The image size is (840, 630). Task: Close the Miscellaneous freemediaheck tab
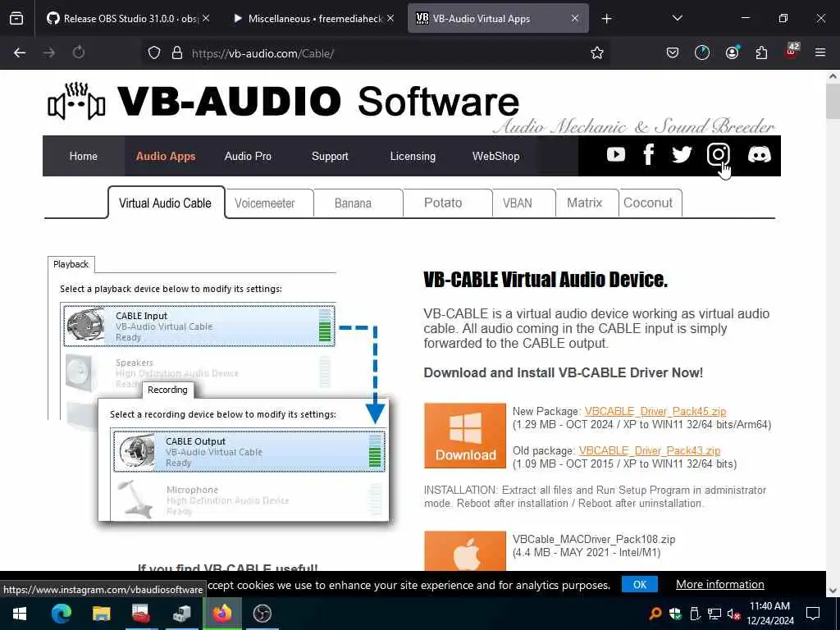pos(390,18)
